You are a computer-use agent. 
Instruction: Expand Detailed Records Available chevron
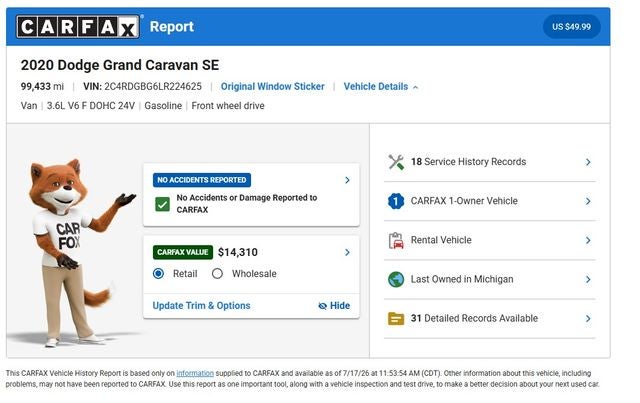click(588, 318)
